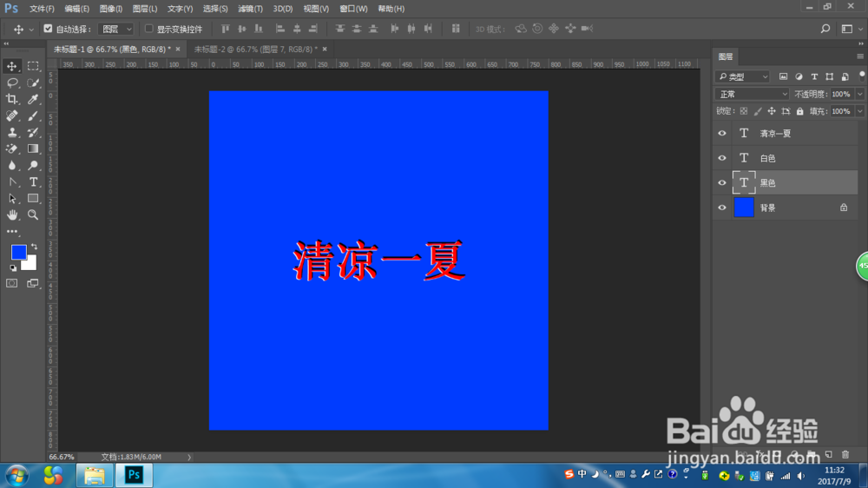
Task: Open the 图层 auto-select dropdown
Action: [115, 29]
